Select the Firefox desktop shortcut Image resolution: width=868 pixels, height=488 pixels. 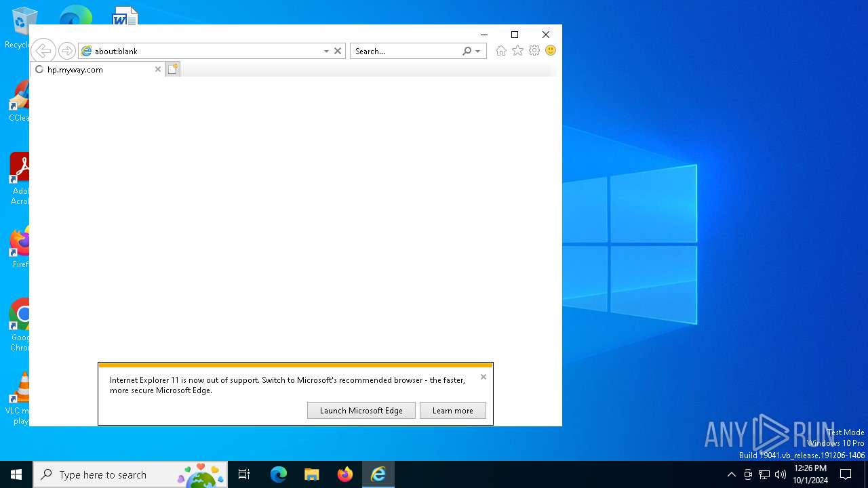[x=19, y=248]
